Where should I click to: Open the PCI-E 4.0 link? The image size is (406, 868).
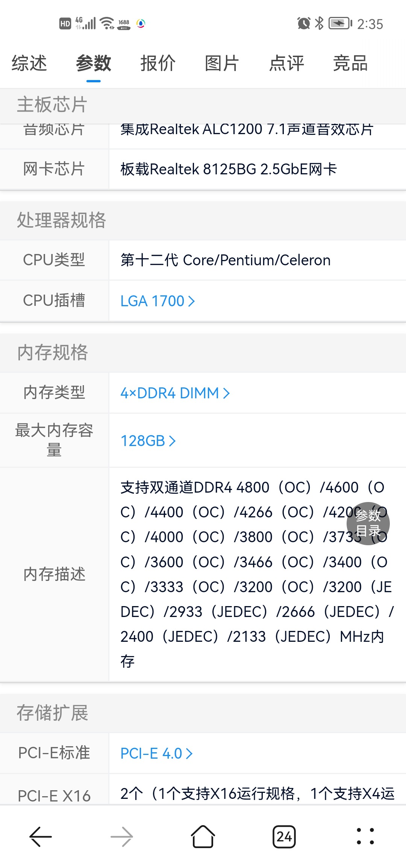(x=156, y=753)
